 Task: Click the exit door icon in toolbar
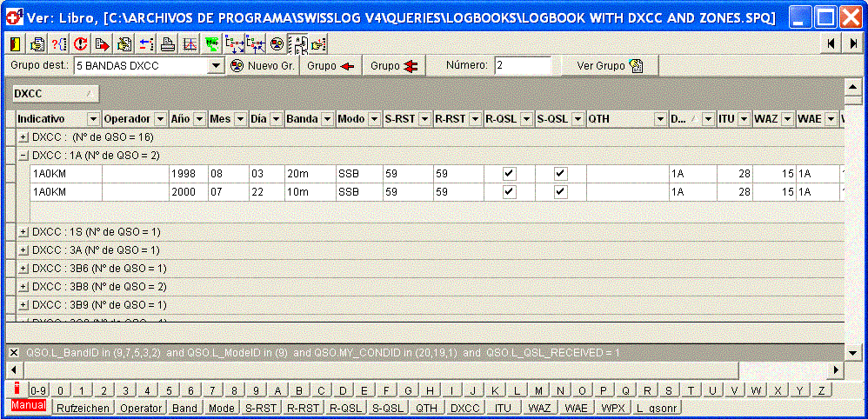(17, 43)
